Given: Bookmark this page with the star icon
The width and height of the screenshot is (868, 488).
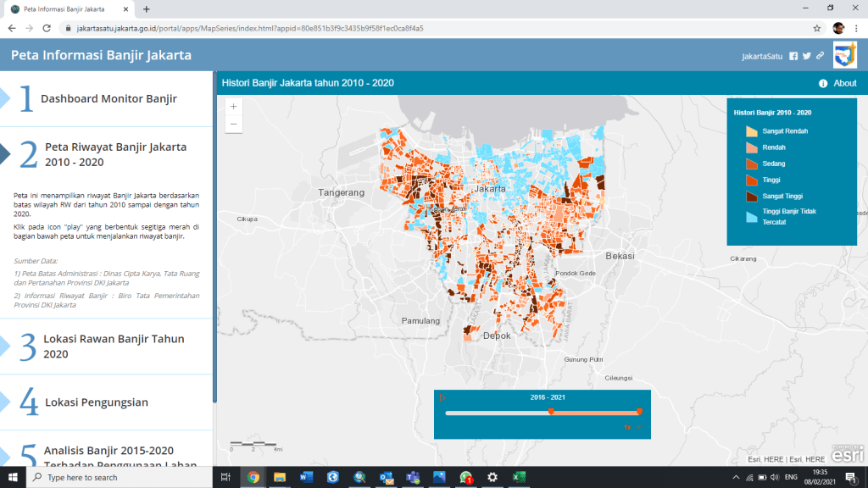Looking at the screenshot, I should [x=816, y=28].
